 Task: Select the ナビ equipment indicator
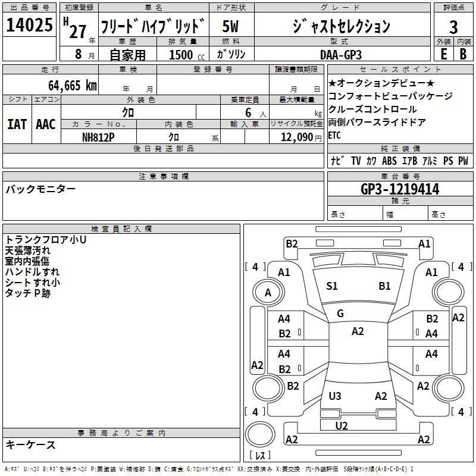point(337,161)
